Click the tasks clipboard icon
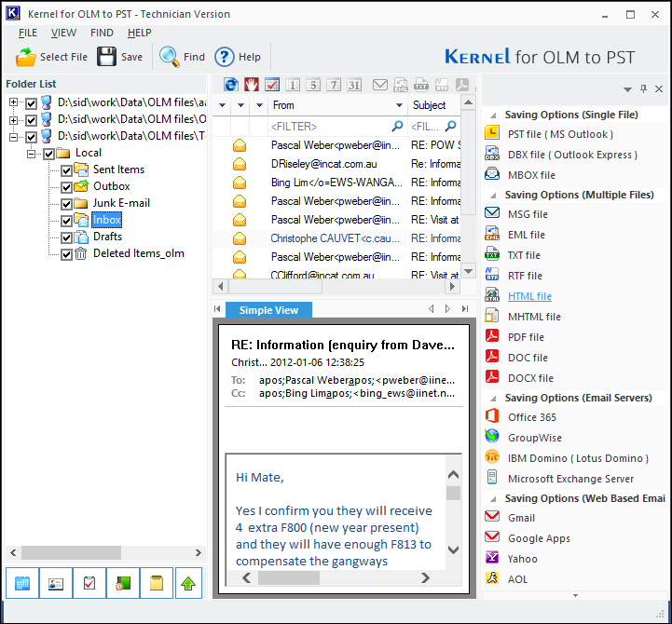The image size is (672, 624). (89, 584)
